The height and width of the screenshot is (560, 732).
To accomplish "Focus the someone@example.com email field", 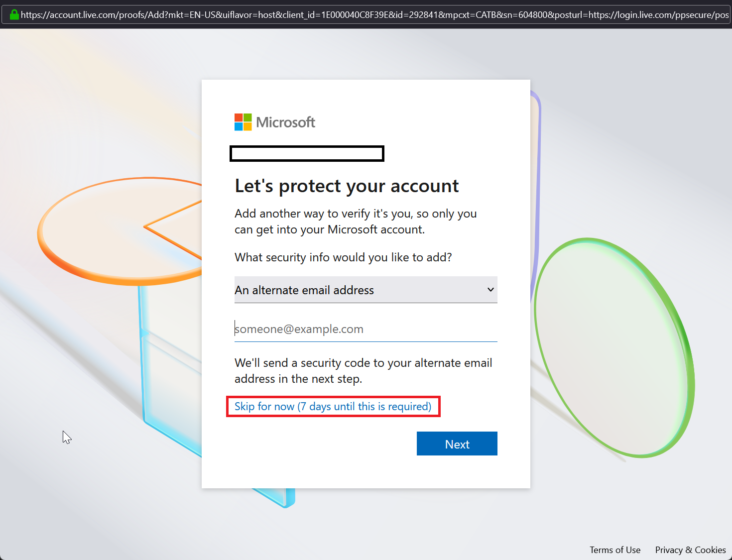I will point(366,329).
